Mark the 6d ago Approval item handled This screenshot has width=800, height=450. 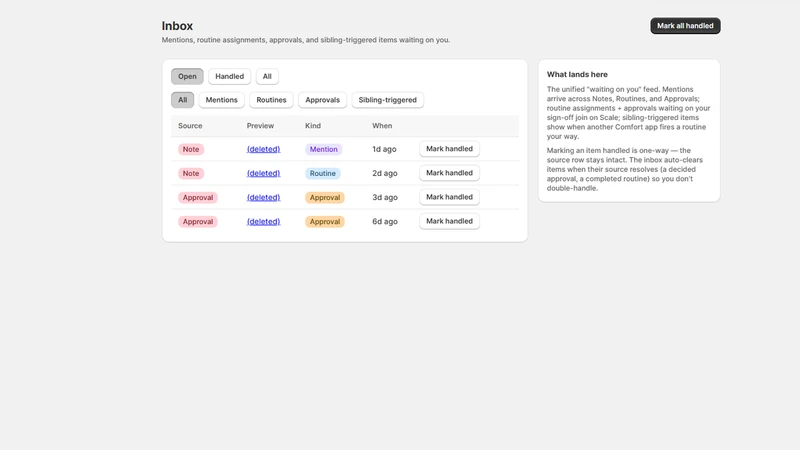coord(449,221)
